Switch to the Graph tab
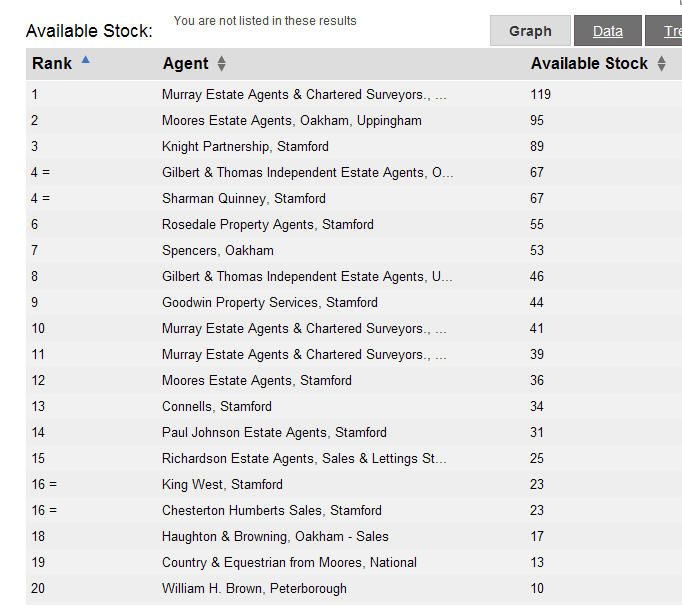The width and height of the screenshot is (682, 605). point(530,31)
